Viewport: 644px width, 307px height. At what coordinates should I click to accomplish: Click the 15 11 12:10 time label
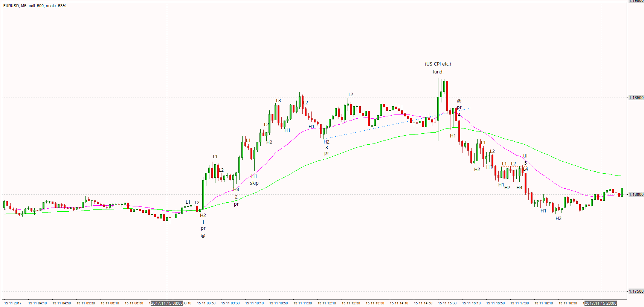(327, 303)
